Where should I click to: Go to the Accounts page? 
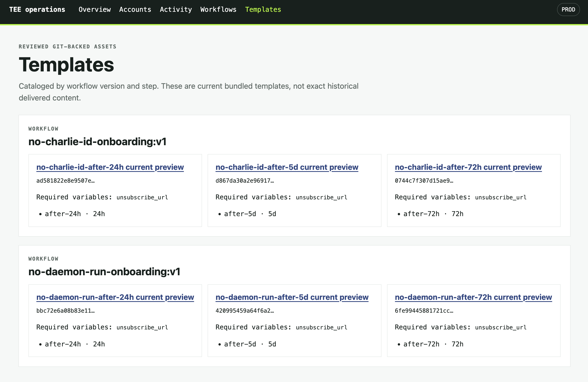pyautogui.click(x=135, y=9)
